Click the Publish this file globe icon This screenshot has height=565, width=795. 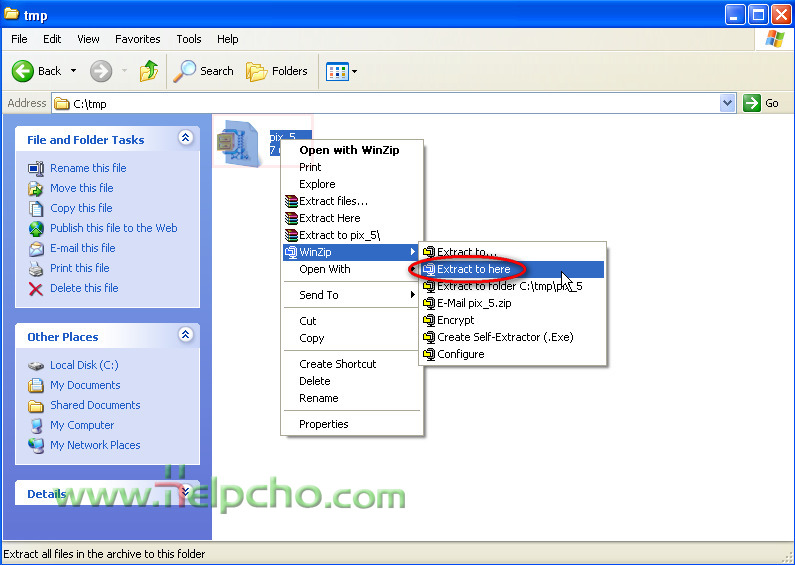coord(36,229)
